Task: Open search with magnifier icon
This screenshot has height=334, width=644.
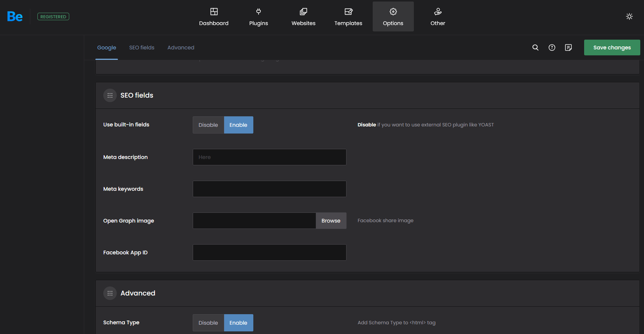Action: coord(535,48)
